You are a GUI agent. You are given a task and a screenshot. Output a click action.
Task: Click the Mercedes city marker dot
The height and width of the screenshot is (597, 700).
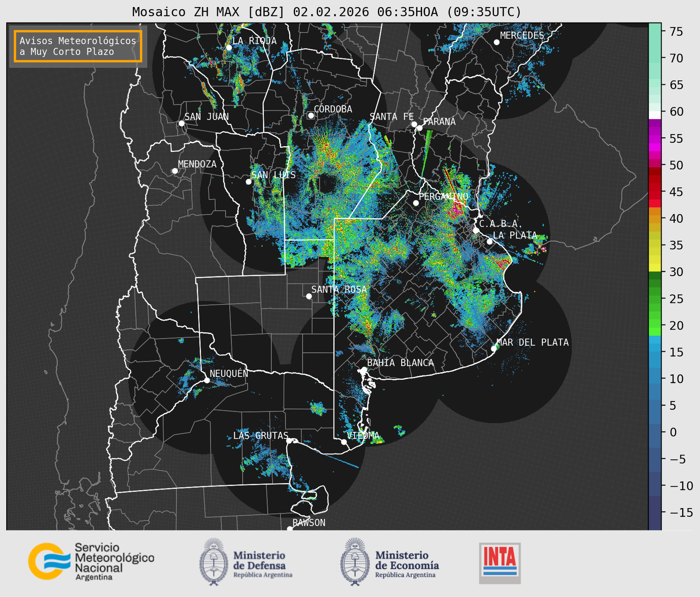(496, 42)
